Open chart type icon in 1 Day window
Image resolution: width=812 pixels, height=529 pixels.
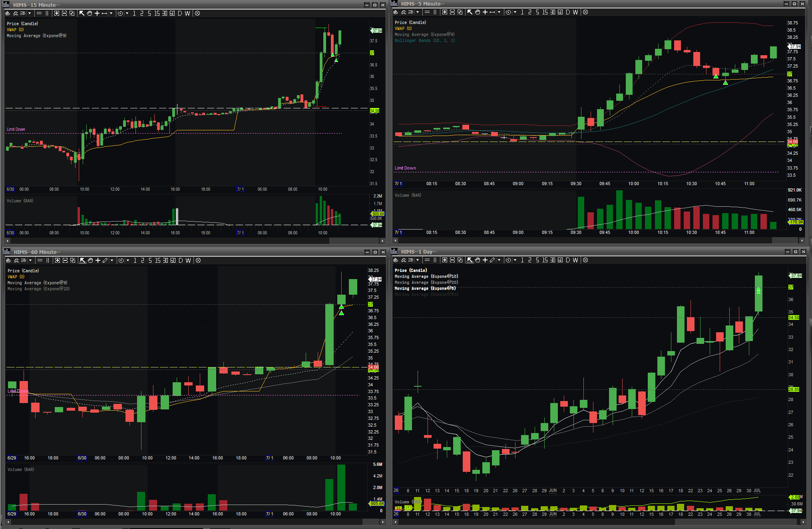click(x=396, y=260)
